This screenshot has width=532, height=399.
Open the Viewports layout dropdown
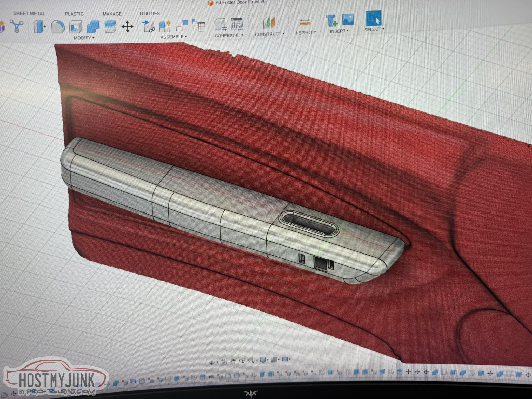[x=285, y=360]
